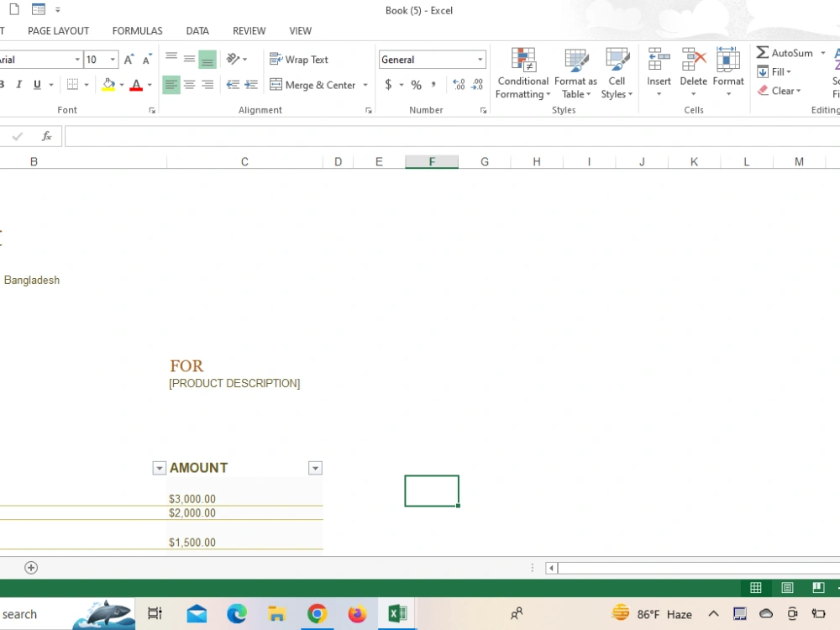The image size is (840, 630).
Task: Open the fill color dropdown arrow
Action: pos(122,85)
